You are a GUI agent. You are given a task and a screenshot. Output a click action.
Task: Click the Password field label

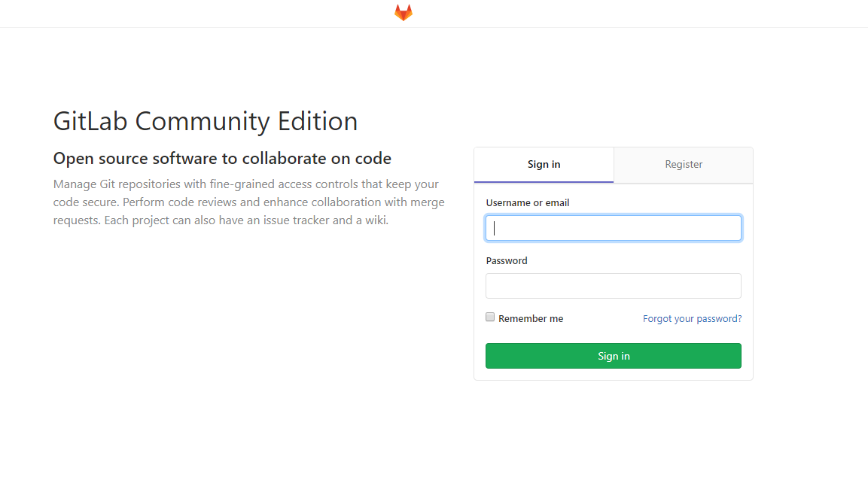(x=507, y=261)
